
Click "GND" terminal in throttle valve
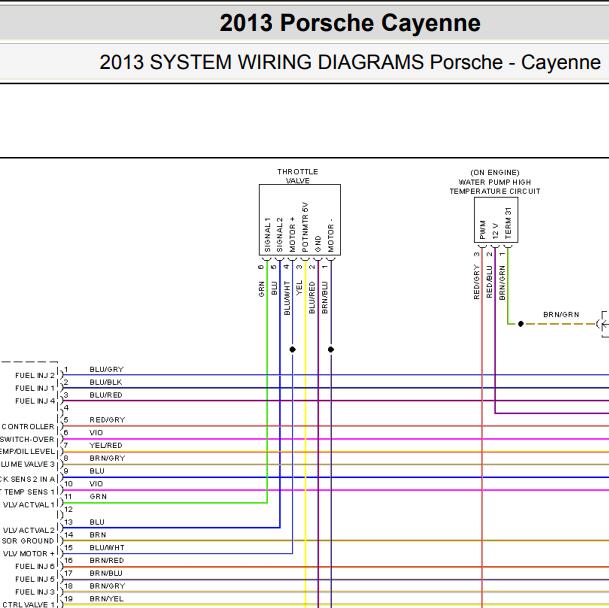(x=318, y=244)
